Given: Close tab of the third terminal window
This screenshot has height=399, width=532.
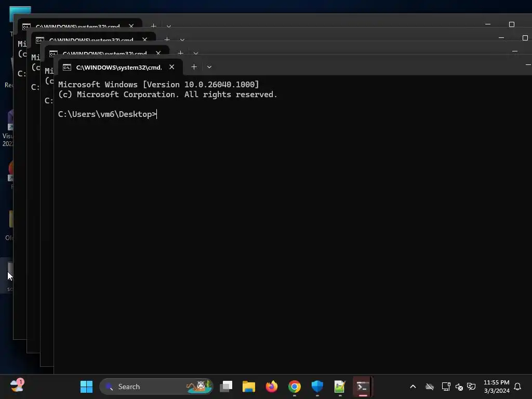Looking at the screenshot, I should tap(145, 39).
